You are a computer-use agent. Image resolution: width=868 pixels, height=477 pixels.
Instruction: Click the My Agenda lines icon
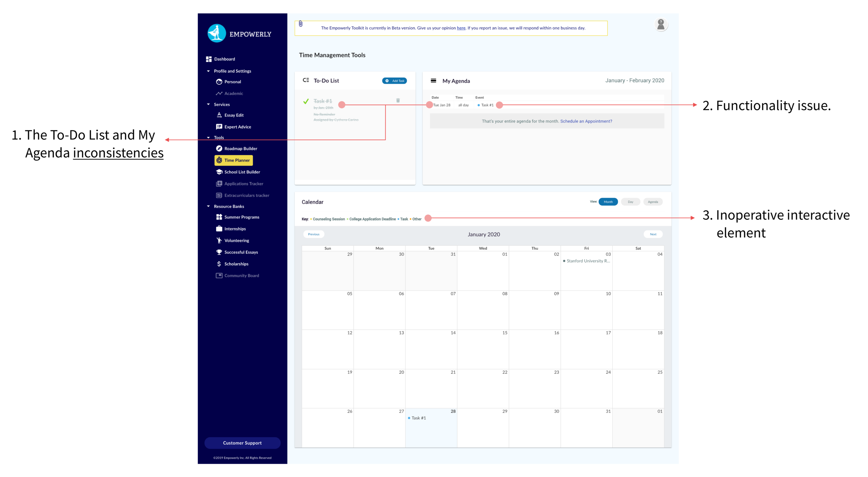(x=433, y=81)
